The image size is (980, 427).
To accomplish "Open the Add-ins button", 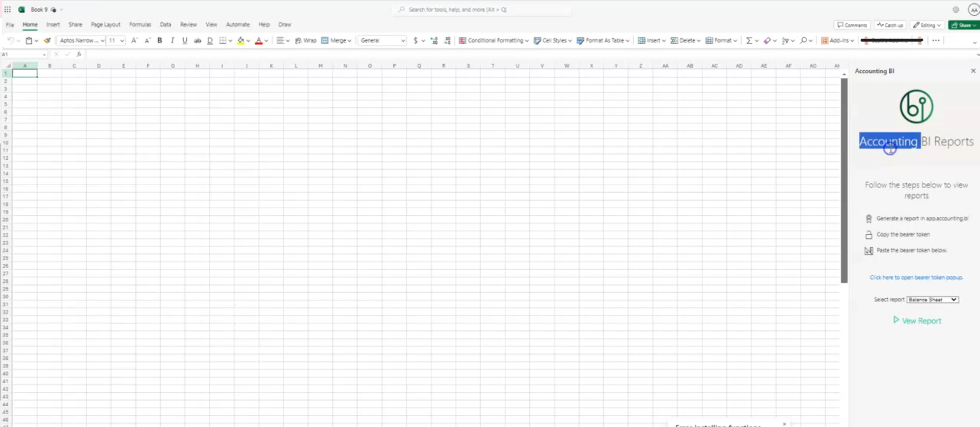I will [x=837, y=41].
